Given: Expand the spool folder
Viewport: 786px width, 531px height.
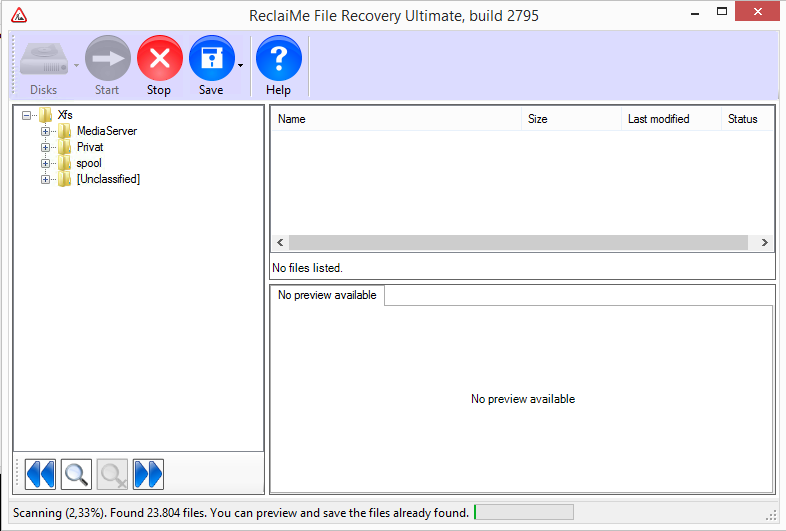Looking at the screenshot, I should tap(45, 163).
